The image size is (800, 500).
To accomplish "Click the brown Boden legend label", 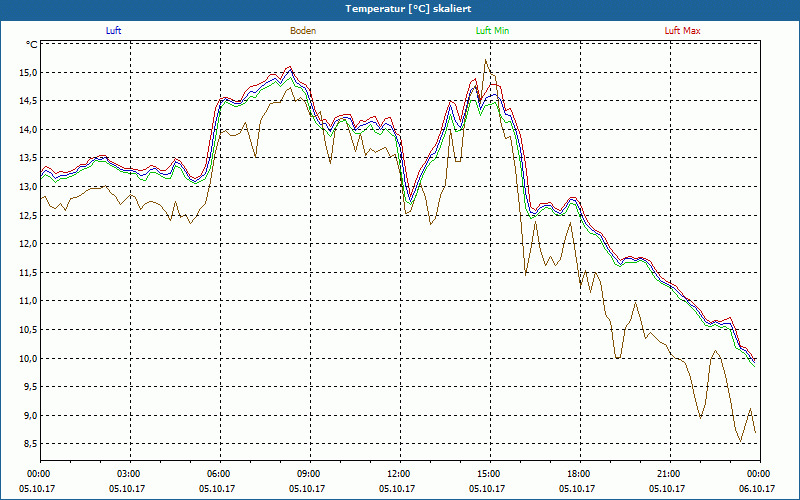I will click(x=303, y=31).
